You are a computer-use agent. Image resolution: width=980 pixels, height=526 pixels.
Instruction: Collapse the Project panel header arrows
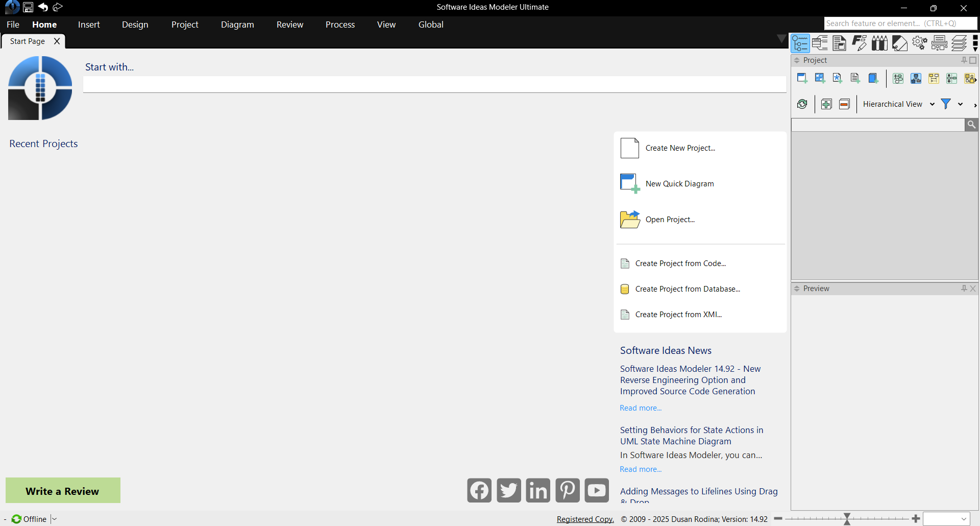(x=797, y=60)
